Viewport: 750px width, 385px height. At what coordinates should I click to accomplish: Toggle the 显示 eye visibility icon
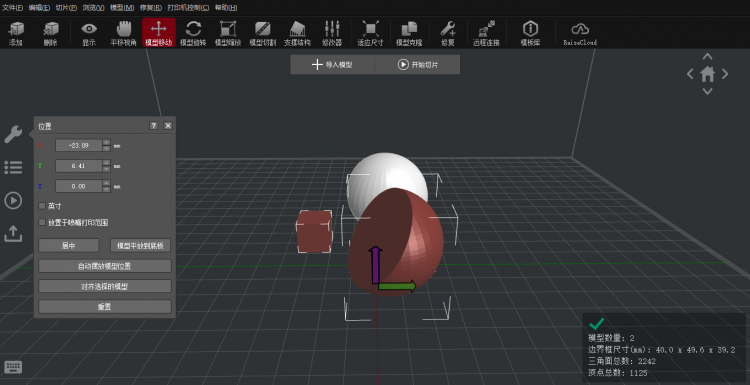89,33
